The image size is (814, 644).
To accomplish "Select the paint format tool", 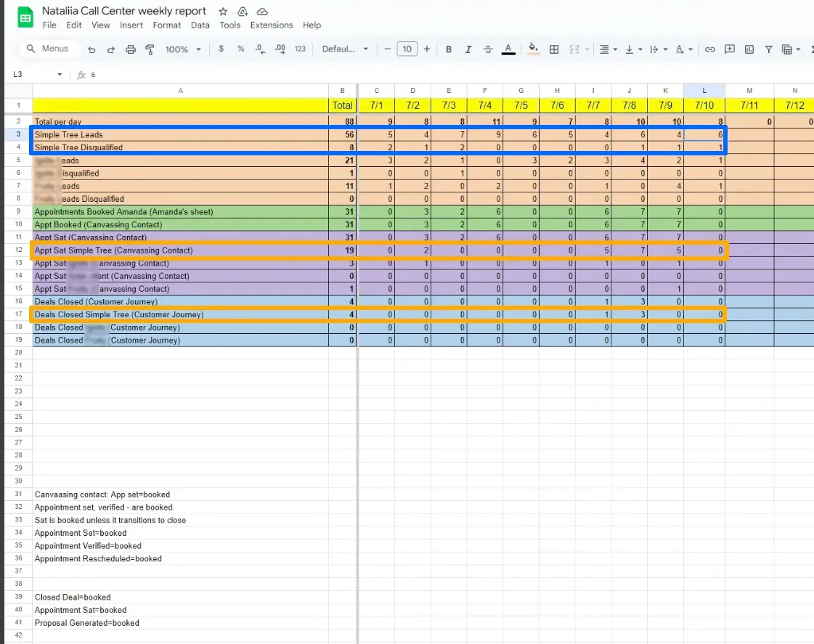I will [x=150, y=49].
